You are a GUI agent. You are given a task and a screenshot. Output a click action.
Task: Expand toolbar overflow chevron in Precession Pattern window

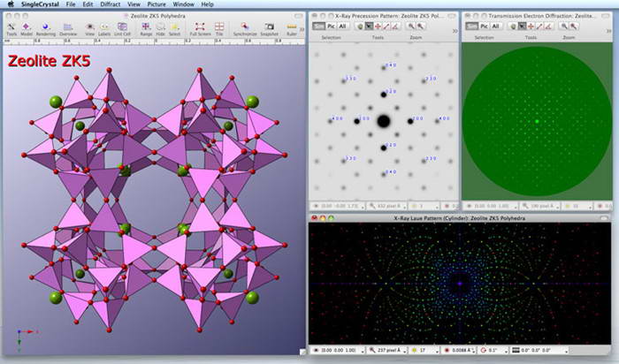[x=455, y=31]
